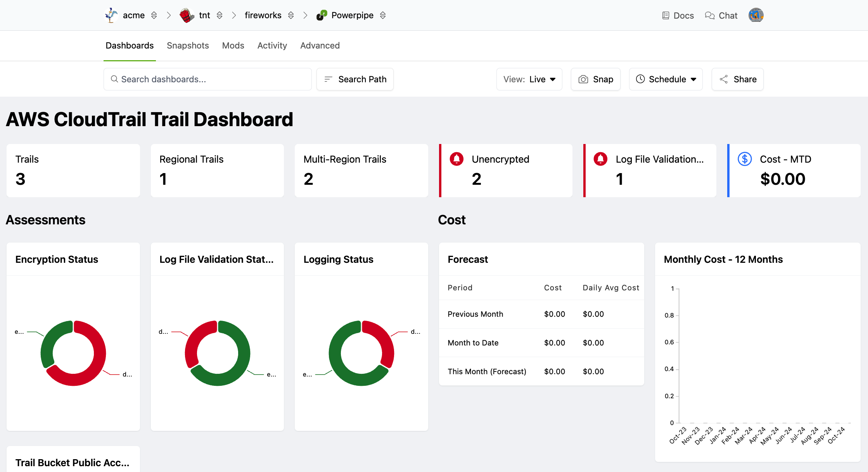Click the Search Path button

pyautogui.click(x=355, y=79)
